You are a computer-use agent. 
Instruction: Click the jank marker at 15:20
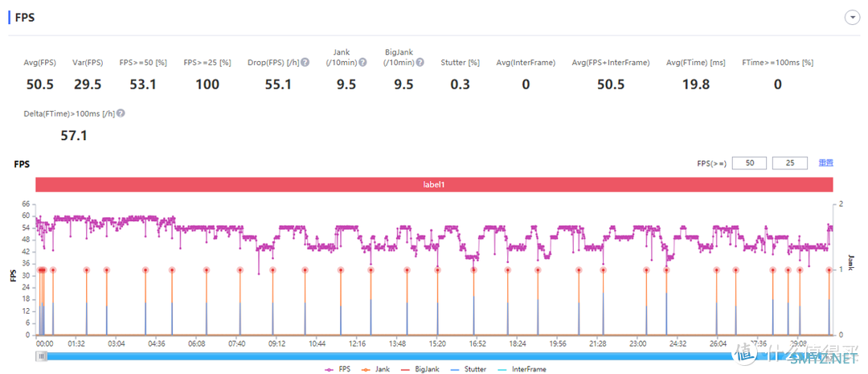[x=437, y=269]
